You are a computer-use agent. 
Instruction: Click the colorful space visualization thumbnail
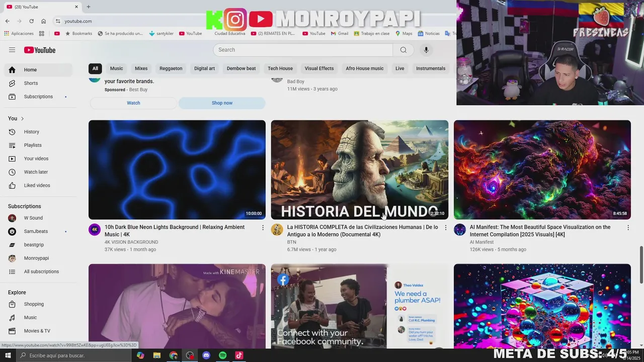tap(542, 170)
